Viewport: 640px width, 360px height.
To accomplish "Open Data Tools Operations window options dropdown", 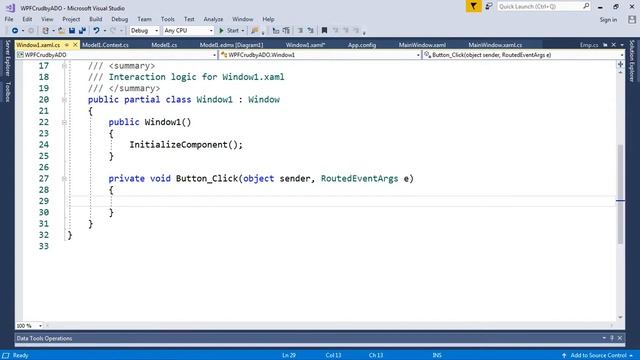I will tap(604, 338).
